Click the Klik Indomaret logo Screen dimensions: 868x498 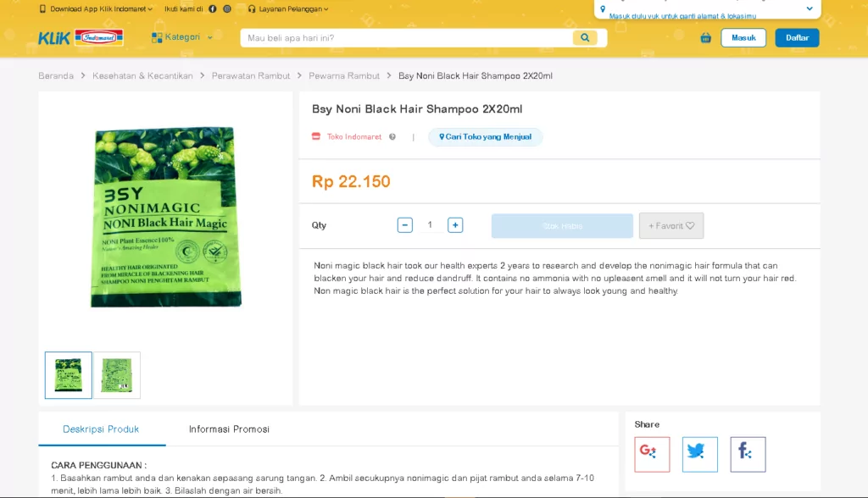click(81, 37)
